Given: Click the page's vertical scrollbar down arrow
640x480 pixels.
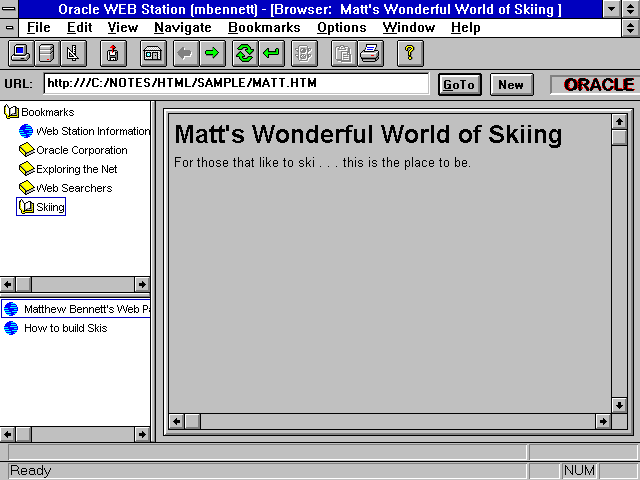Looking at the screenshot, I should (619, 405).
